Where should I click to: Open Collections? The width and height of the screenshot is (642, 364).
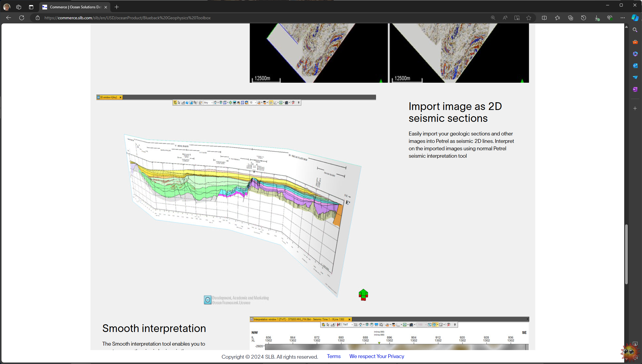coord(571,18)
